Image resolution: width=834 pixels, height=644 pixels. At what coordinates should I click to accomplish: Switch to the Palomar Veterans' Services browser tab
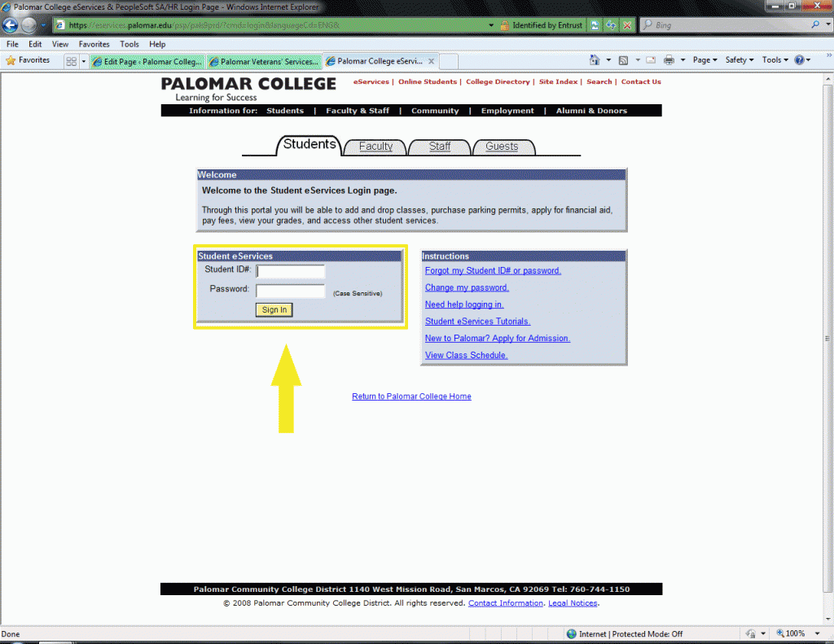pos(263,61)
